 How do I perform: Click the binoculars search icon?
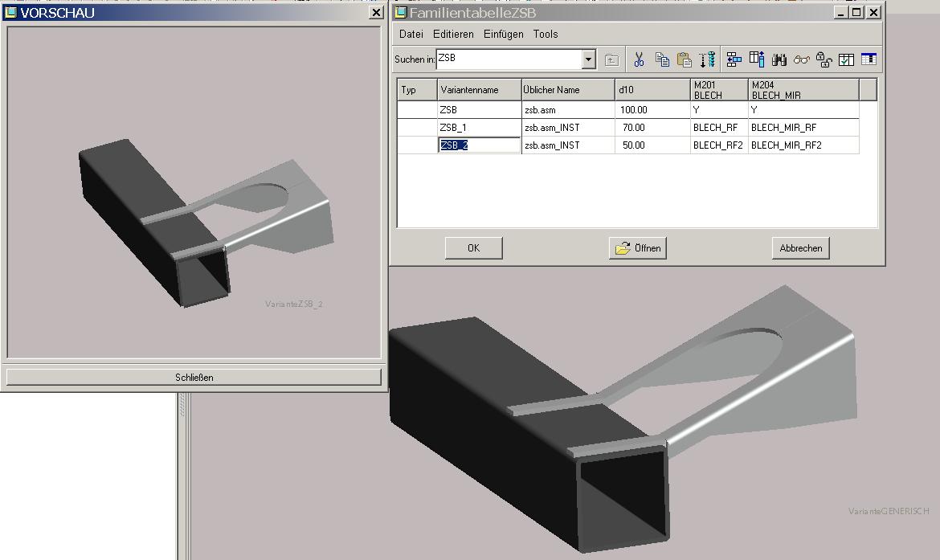click(779, 59)
